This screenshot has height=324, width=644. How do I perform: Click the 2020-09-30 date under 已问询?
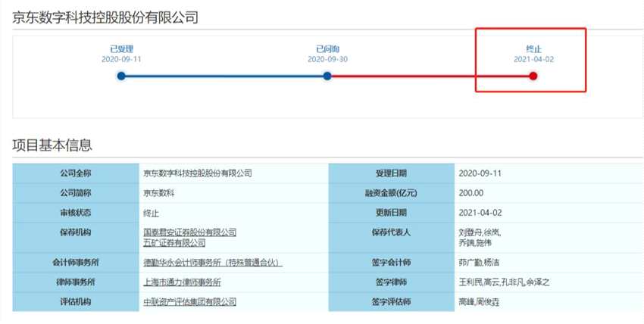point(327,60)
